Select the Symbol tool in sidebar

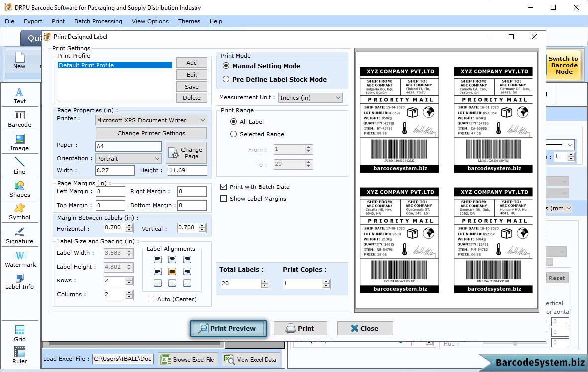coord(19,212)
